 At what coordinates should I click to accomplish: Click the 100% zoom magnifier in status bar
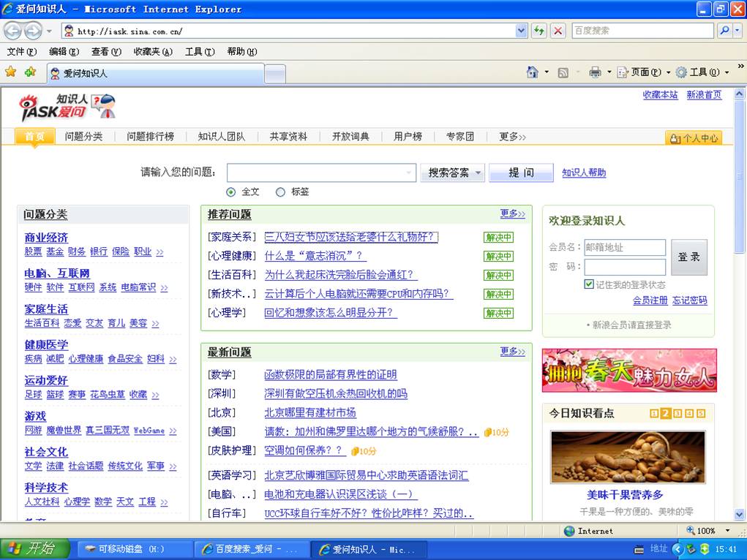click(x=691, y=531)
